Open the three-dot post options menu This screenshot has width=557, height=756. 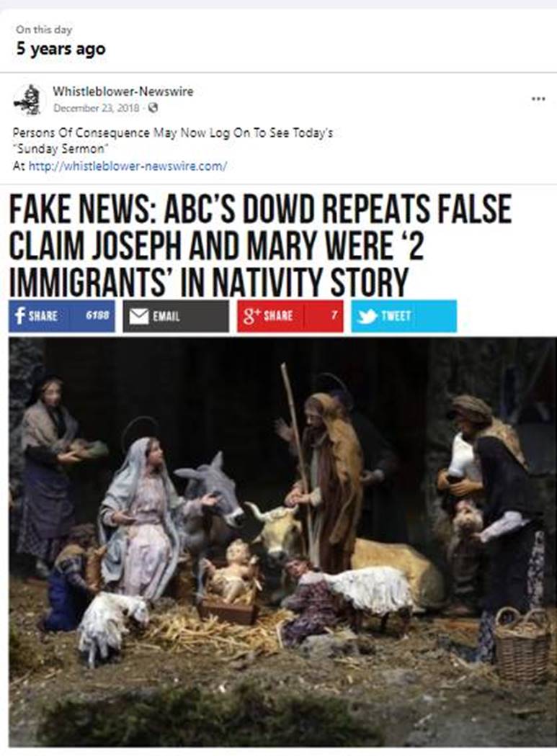pyautogui.click(x=538, y=99)
